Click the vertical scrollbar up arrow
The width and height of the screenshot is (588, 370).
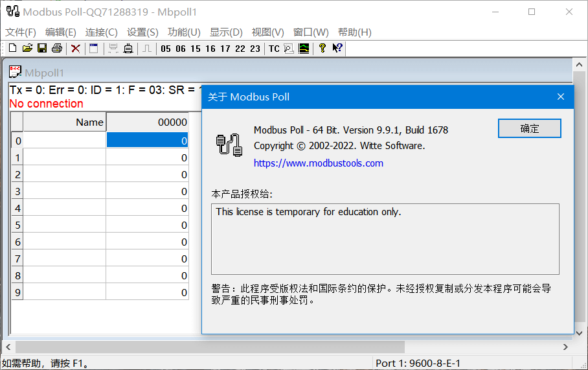(x=579, y=65)
